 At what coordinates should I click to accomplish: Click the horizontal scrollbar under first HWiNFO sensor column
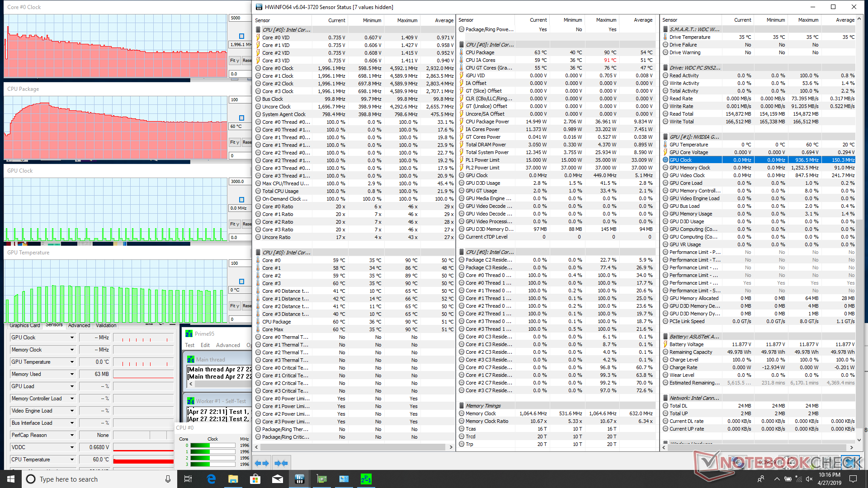(354, 447)
